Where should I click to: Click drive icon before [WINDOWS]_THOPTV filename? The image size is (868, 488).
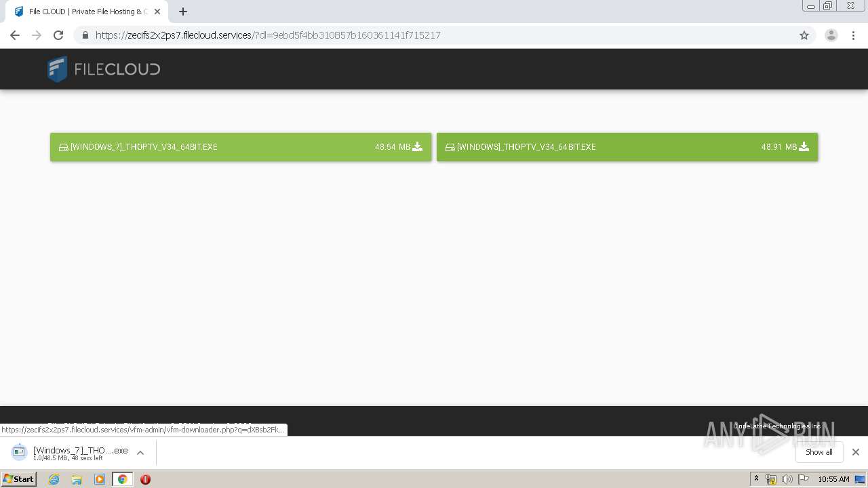[450, 147]
